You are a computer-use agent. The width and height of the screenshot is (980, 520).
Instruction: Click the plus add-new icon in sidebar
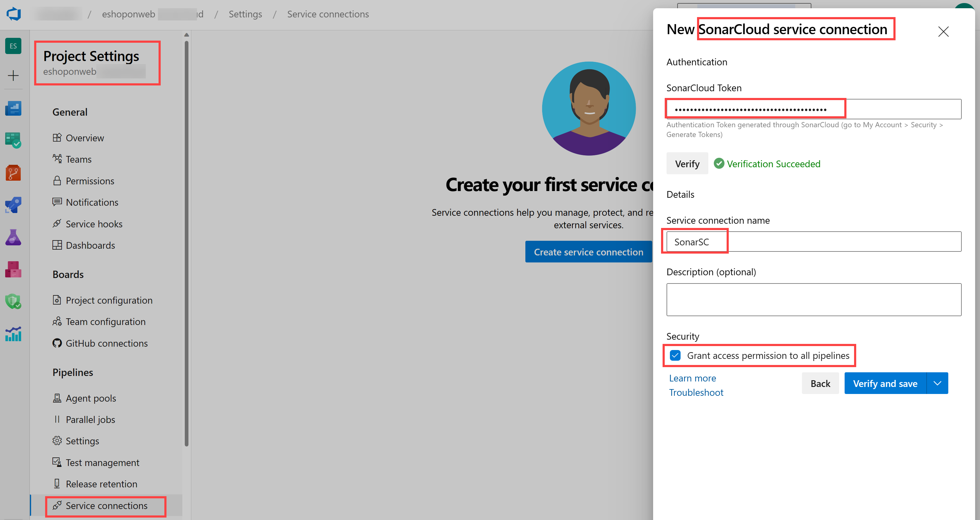pyautogui.click(x=13, y=75)
